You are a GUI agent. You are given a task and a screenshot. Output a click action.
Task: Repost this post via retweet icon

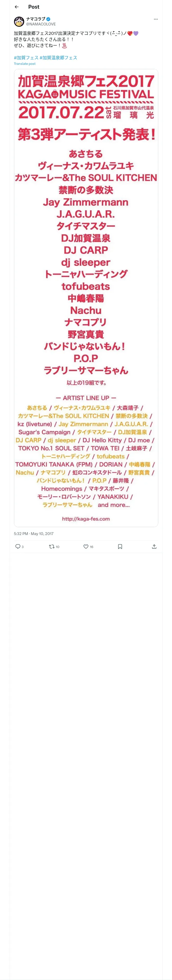(x=51, y=546)
